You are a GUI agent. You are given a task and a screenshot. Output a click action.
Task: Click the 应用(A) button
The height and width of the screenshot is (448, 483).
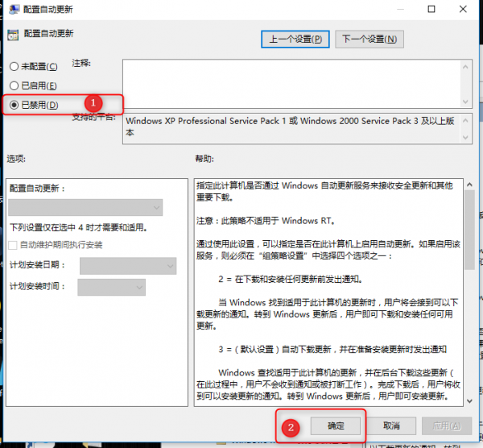tap(447, 425)
